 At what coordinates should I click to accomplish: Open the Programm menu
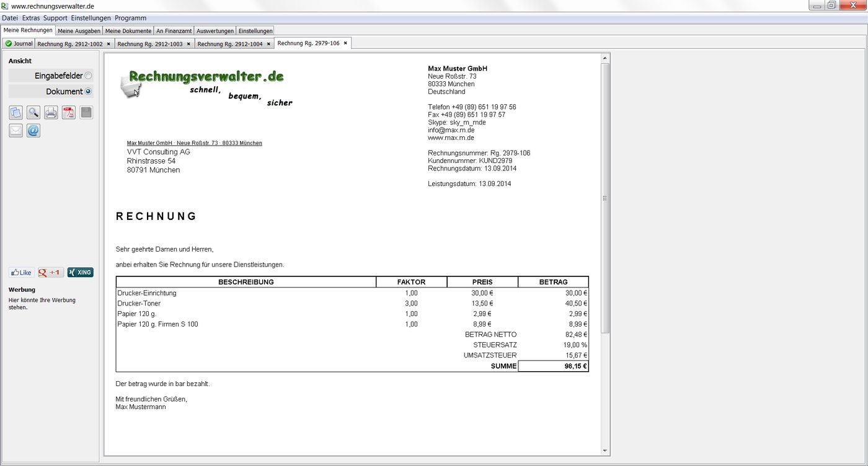[x=131, y=18]
